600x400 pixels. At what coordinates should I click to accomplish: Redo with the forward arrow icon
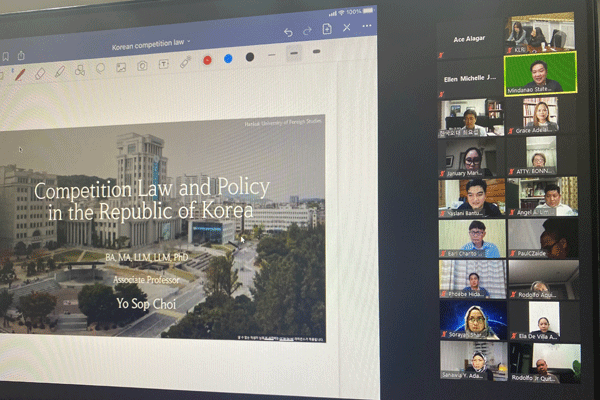307,31
